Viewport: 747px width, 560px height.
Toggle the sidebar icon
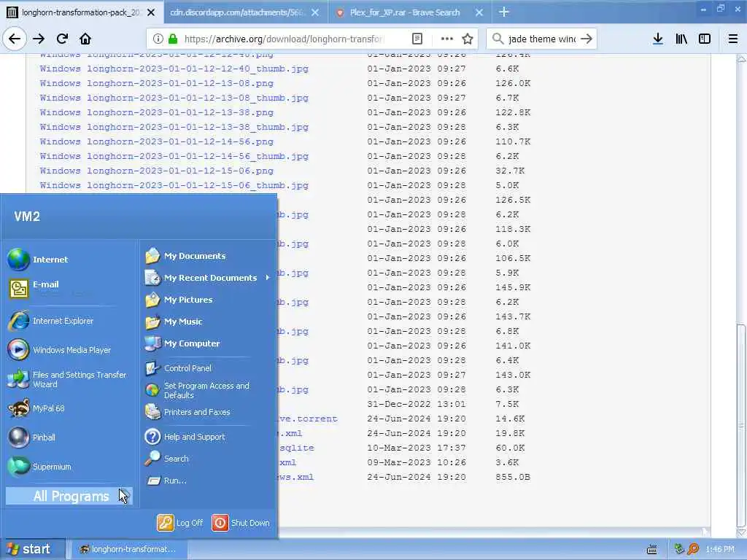(705, 39)
